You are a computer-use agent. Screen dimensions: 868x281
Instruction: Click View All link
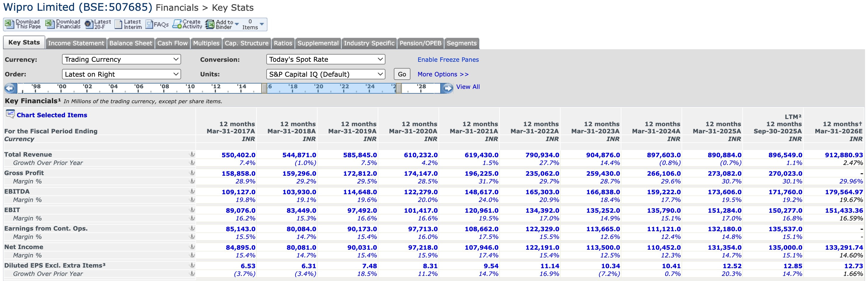(x=468, y=87)
